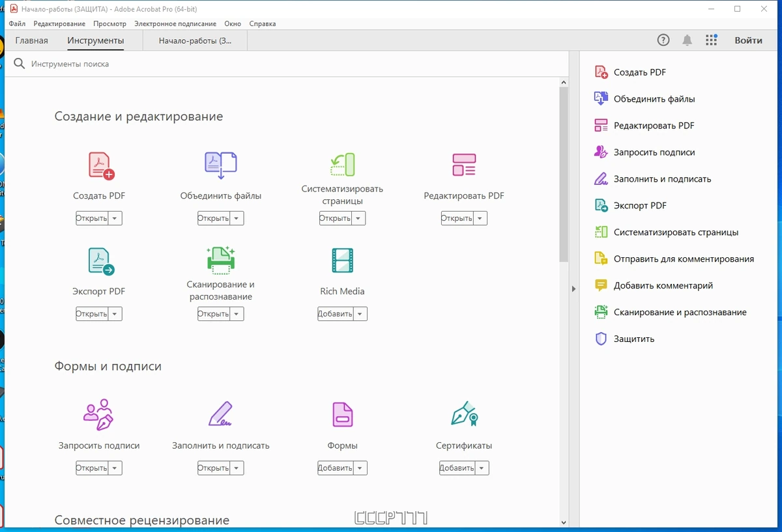The height and width of the screenshot is (532, 782).
Task: Click the Создать PDF icon in tools grid
Action: click(101, 165)
